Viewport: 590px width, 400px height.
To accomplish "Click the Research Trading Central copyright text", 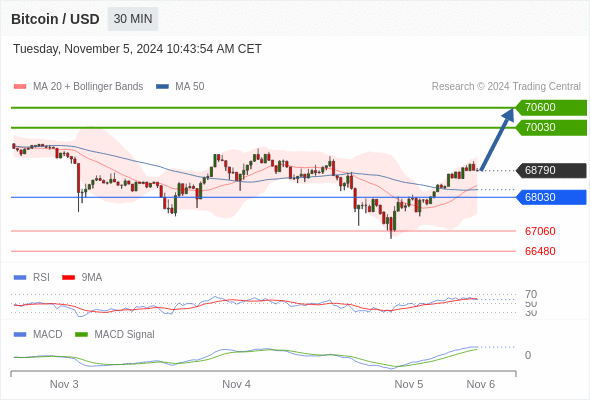I will coord(506,87).
